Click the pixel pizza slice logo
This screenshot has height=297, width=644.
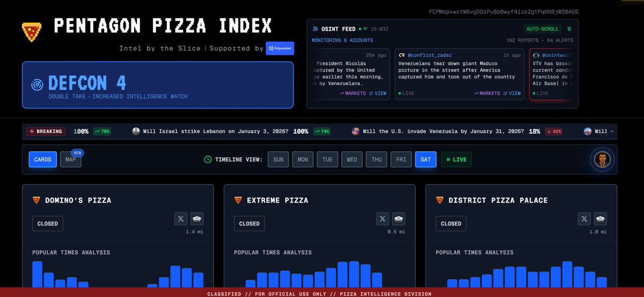pos(32,33)
